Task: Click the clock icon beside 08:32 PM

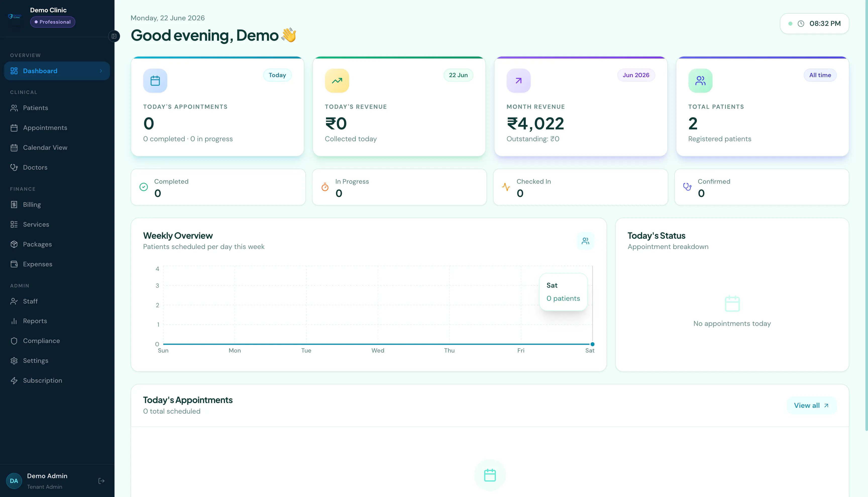Action: (801, 24)
